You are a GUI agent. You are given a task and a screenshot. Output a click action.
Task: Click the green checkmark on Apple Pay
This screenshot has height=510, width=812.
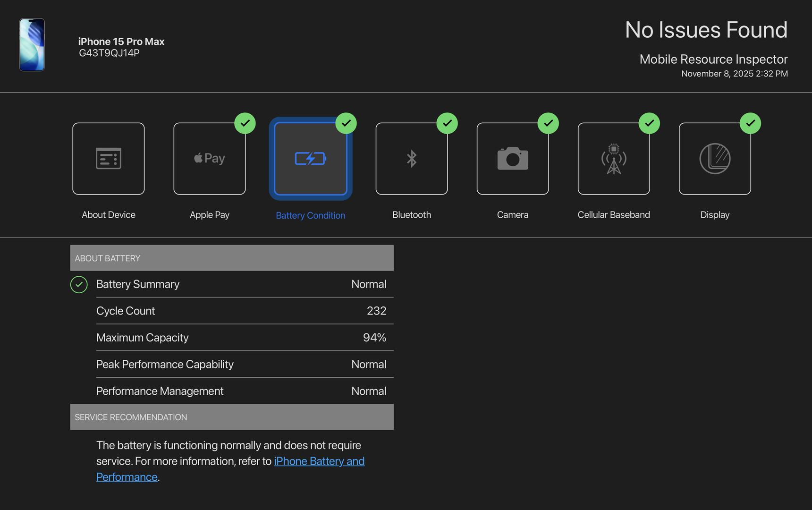(x=245, y=123)
